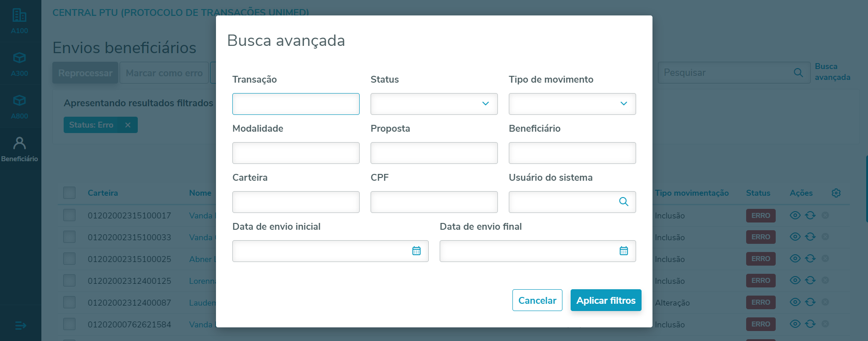This screenshot has height=341, width=868.
Task: Toggle the select-all checkbox in table header
Action: click(70, 193)
